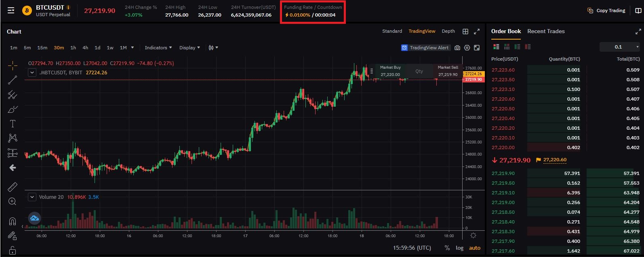Select the text annotation tool
The height and width of the screenshot is (257, 644).
coord(13,124)
